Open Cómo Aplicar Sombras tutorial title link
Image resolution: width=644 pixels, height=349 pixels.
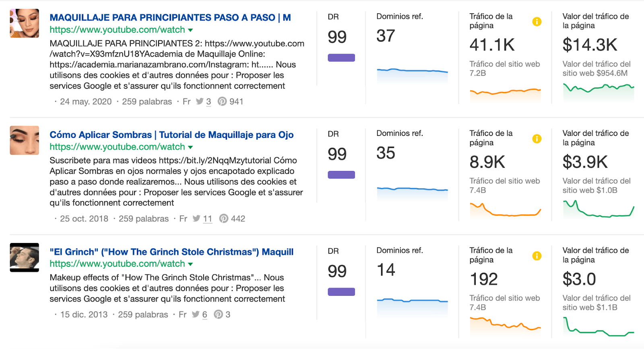tap(171, 135)
